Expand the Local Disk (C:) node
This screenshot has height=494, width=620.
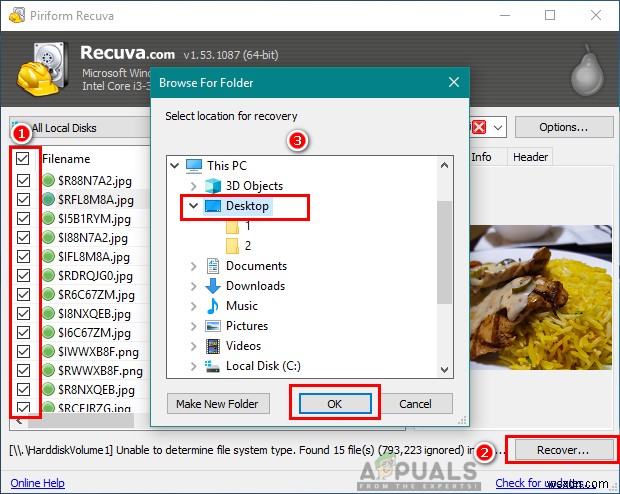point(193,367)
